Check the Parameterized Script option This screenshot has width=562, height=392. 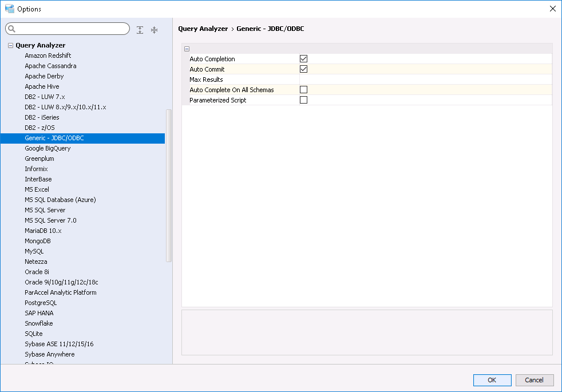tap(303, 100)
